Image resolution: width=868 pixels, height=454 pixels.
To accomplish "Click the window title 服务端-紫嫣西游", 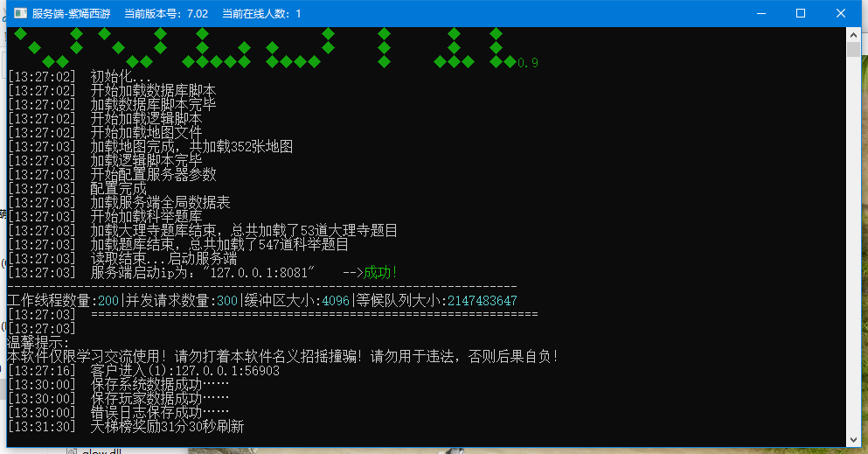I will pyautogui.click(x=72, y=14).
